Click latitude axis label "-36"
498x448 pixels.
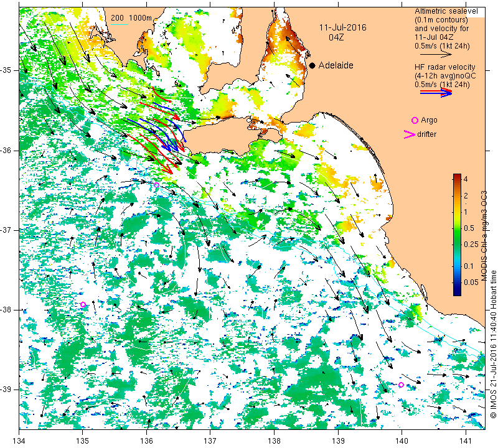pos(6,150)
